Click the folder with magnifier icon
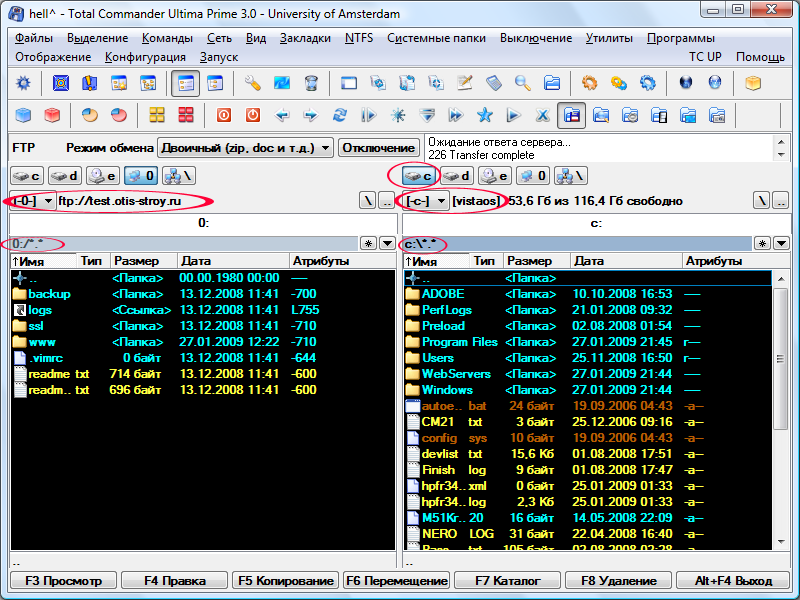Viewport: 800px width, 600px height. pos(601,115)
